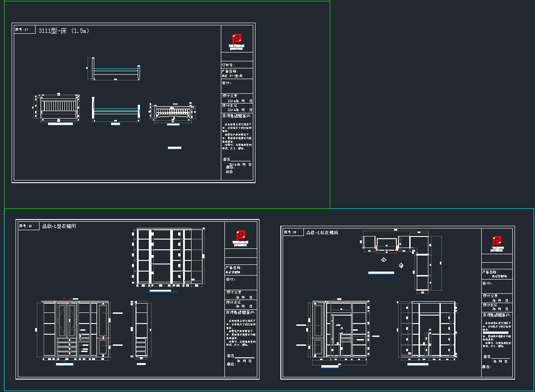This screenshot has width=535, height=392.
Task: Click the red logo on the bed drawing sheet
Action: 237,39
